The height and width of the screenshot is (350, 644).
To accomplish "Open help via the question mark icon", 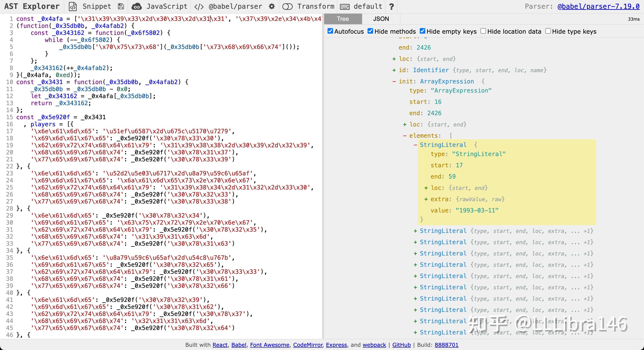I will coord(391,7).
